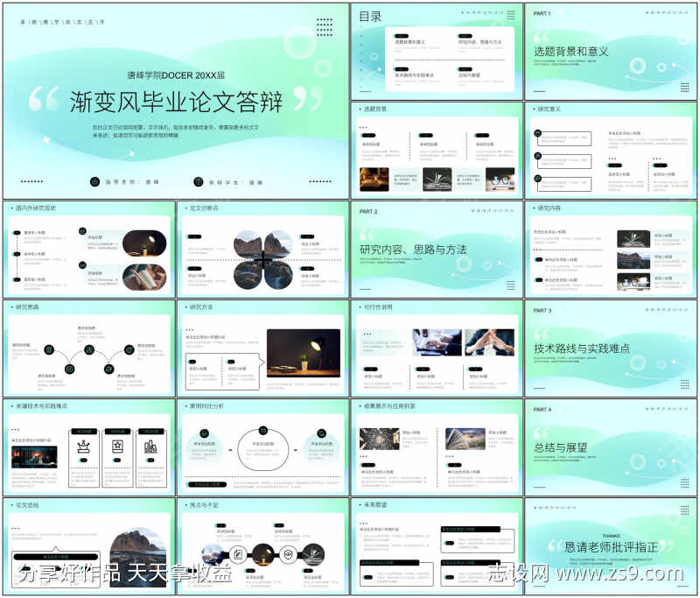Select the 研究意义 slide heading

549,109
